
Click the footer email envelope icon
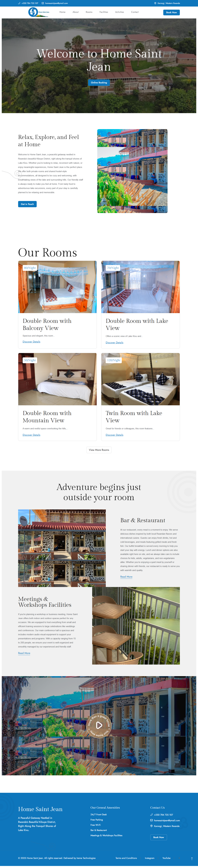coord(152,821)
